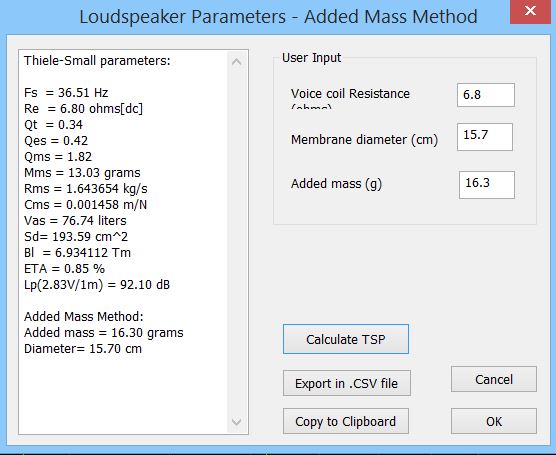Confirm with the OK button
The width and height of the screenshot is (556, 455).
click(x=494, y=421)
